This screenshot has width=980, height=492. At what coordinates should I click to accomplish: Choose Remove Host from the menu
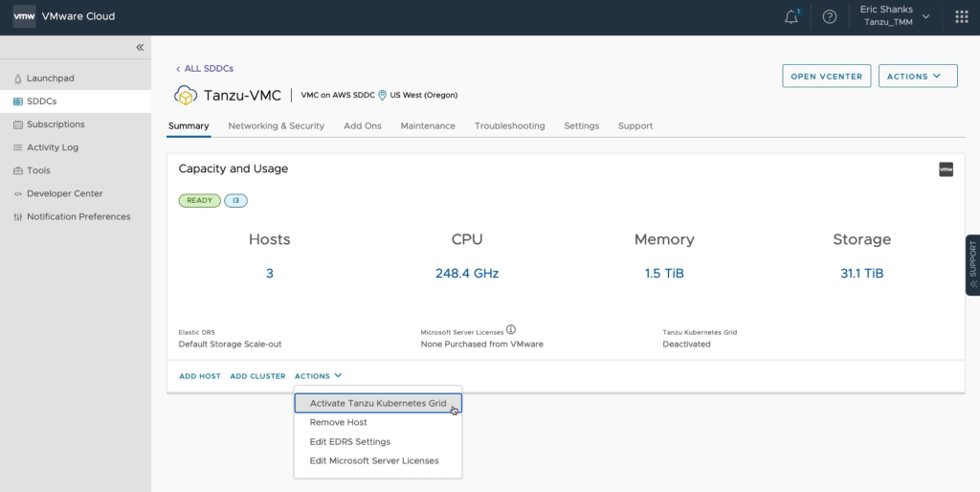[x=338, y=422]
